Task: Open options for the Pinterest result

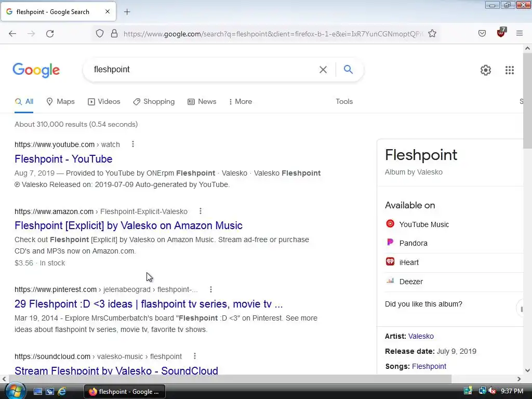Action: tap(211, 289)
